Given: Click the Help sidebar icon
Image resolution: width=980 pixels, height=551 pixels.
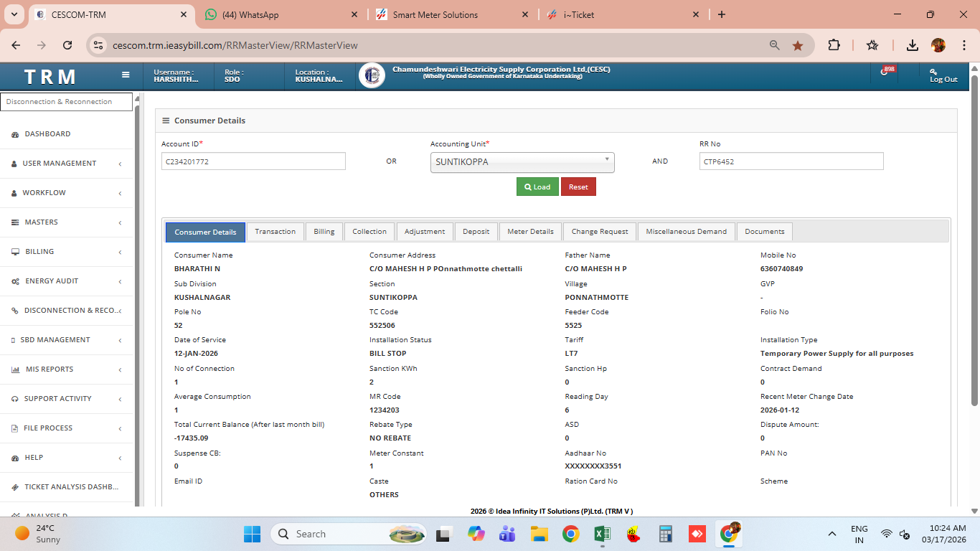Looking at the screenshot, I should [x=15, y=458].
